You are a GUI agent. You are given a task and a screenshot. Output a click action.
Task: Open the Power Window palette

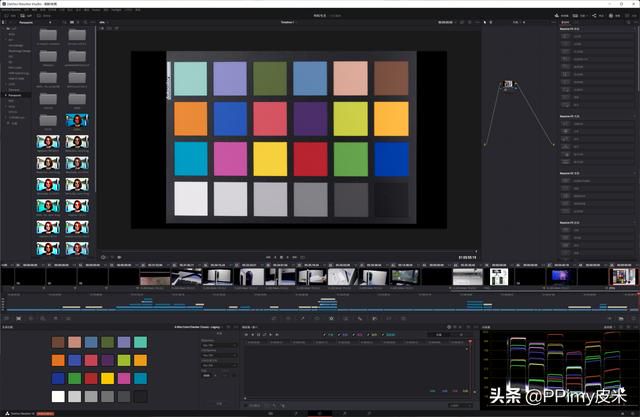tap(317, 318)
